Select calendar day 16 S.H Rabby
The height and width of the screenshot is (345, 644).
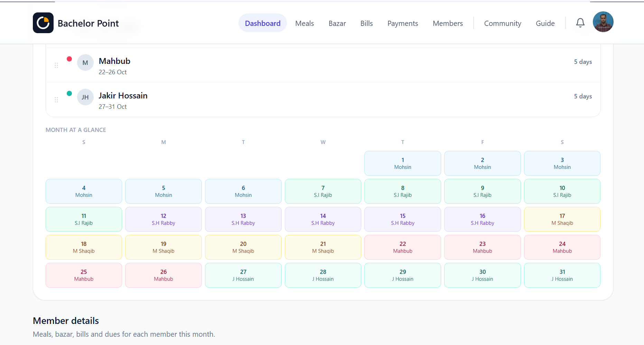click(483, 219)
